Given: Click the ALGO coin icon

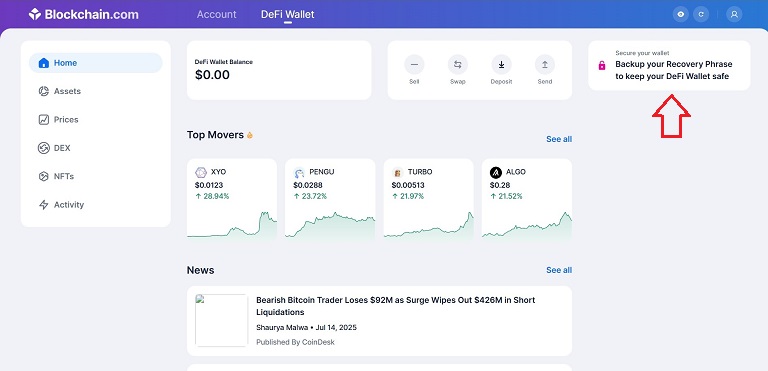Looking at the screenshot, I should coord(496,173).
